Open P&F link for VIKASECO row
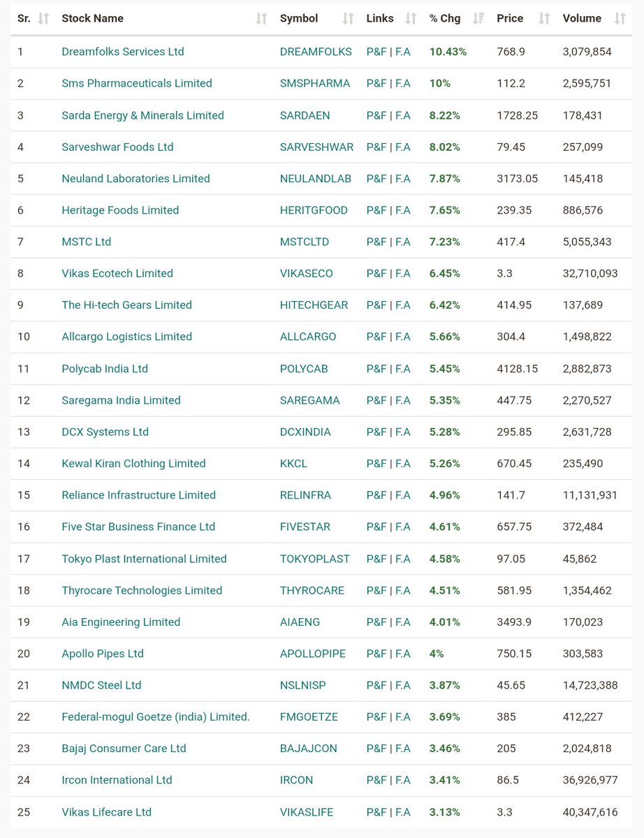Screen dimensions: 644x838 376,273
